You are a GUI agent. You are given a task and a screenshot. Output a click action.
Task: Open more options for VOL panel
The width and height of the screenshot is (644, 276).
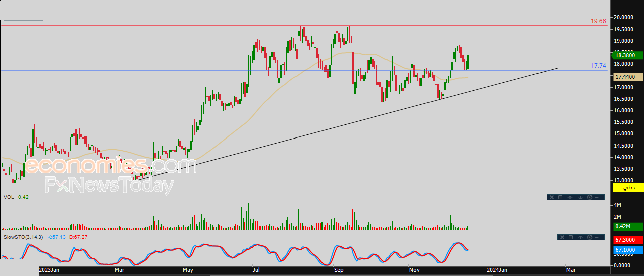(598, 197)
